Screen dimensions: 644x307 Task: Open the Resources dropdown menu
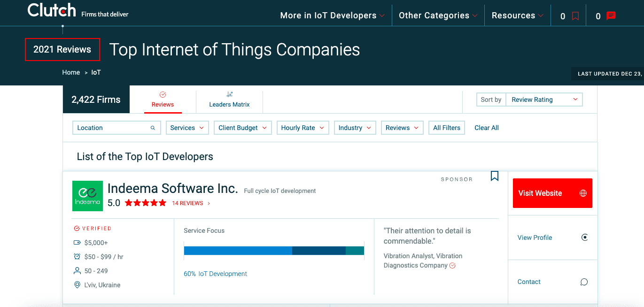tap(517, 15)
